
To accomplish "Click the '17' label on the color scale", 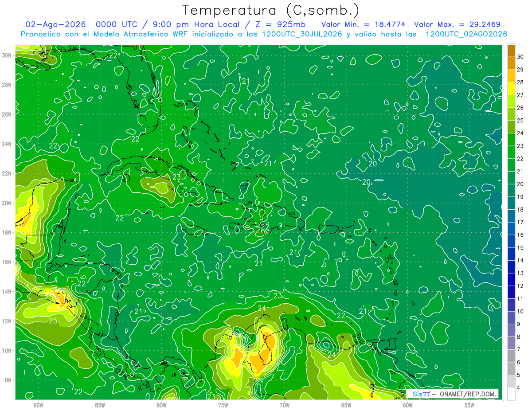I will coord(520,222).
